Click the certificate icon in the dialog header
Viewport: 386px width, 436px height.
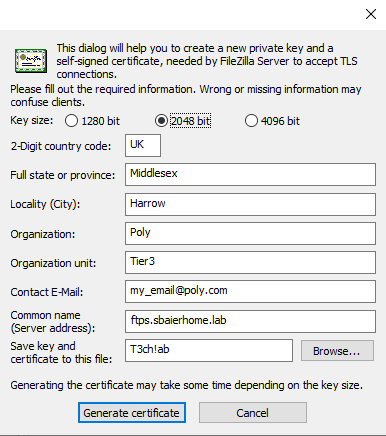coord(31,61)
